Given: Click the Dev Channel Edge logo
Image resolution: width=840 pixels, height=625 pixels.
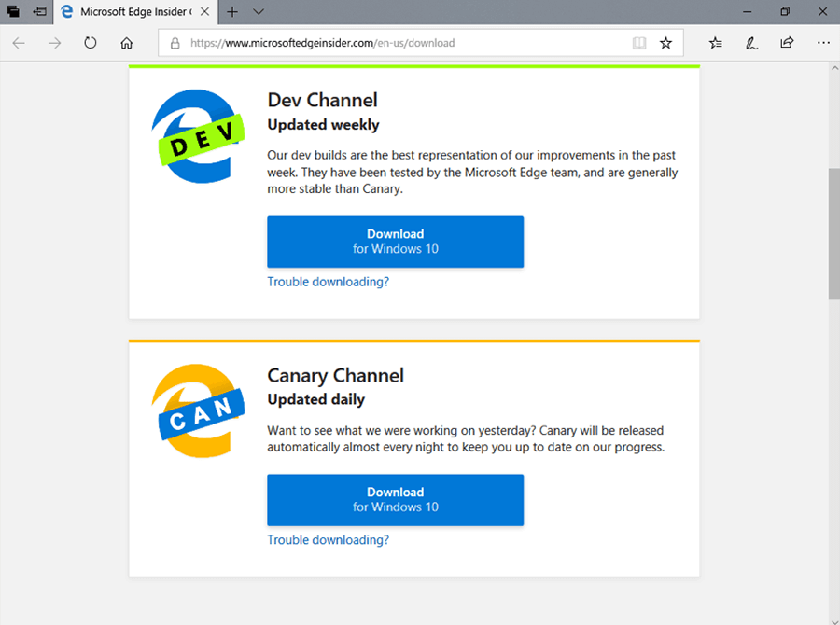Looking at the screenshot, I should (x=198, y=136).
